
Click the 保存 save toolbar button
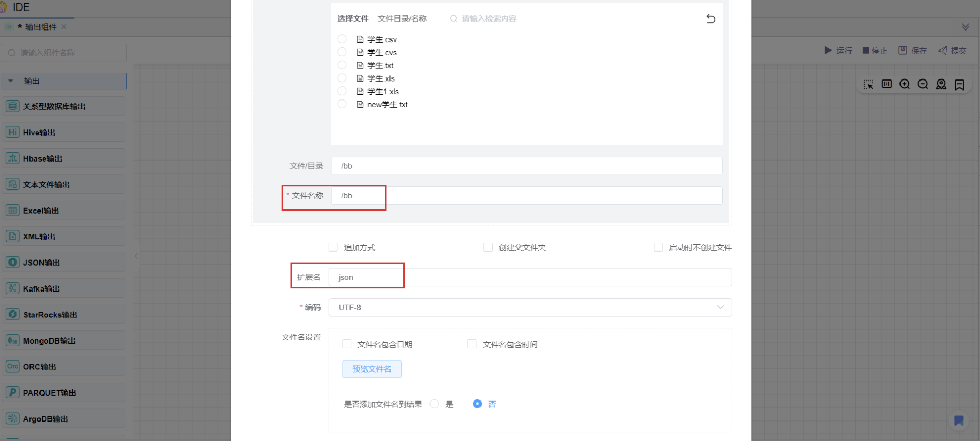pos(913,51)
